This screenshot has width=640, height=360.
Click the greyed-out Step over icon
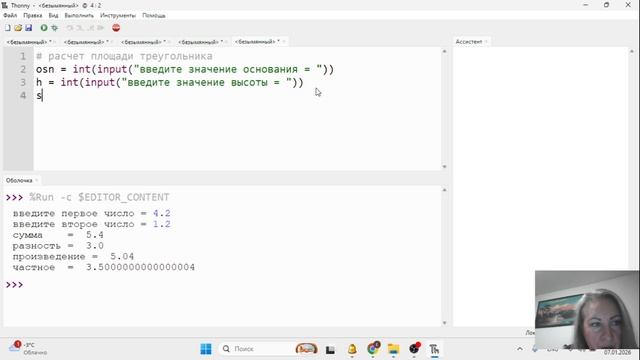[70, 28]
